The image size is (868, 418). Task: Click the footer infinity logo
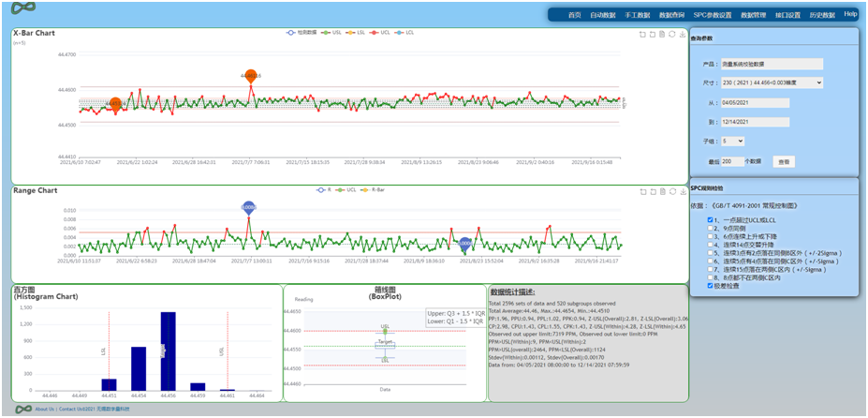point(22,410)
